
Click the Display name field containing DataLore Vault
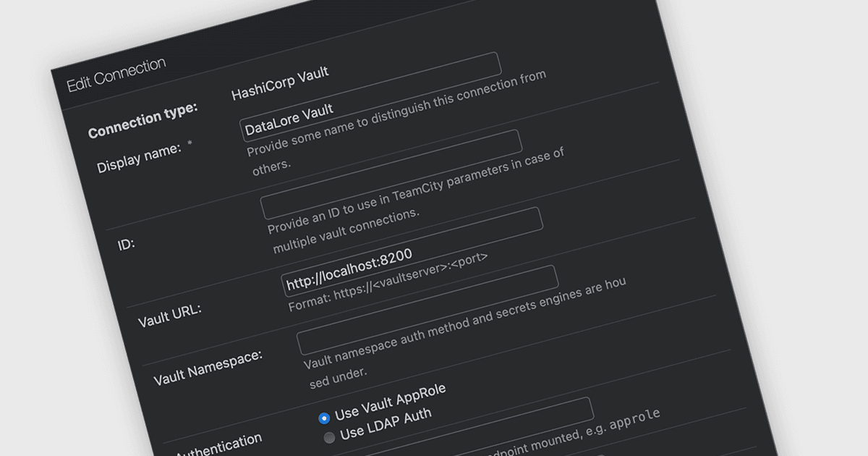tap(370, 97)
